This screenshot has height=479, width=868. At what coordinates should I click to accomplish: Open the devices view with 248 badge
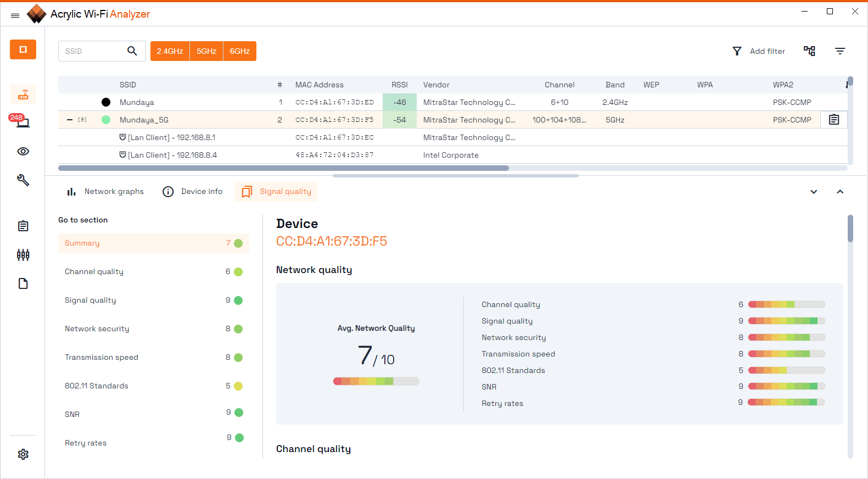[23, 122]
